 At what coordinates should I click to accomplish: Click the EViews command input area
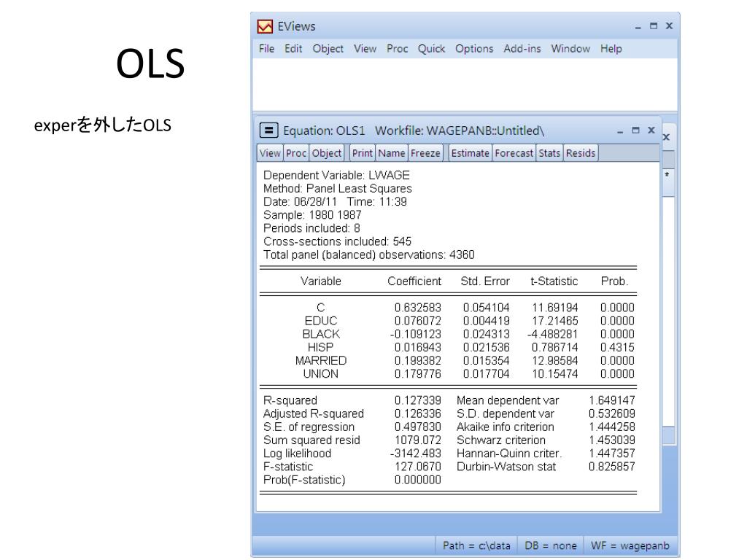click(x=465, y=85)
